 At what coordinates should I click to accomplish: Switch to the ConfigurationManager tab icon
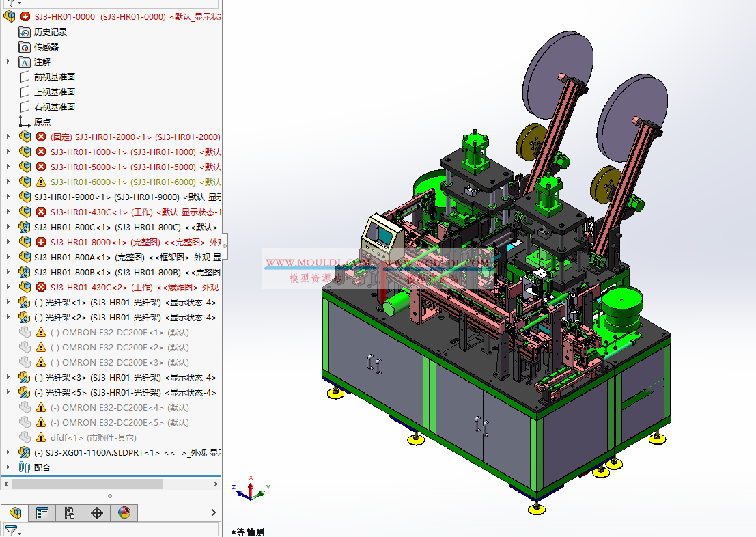click(x=69, y=512)
